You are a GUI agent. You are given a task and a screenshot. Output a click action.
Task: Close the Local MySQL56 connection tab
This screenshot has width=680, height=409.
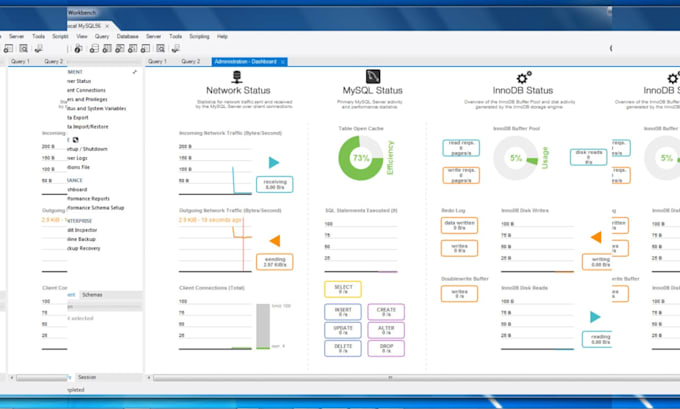(x=107, y=26)
